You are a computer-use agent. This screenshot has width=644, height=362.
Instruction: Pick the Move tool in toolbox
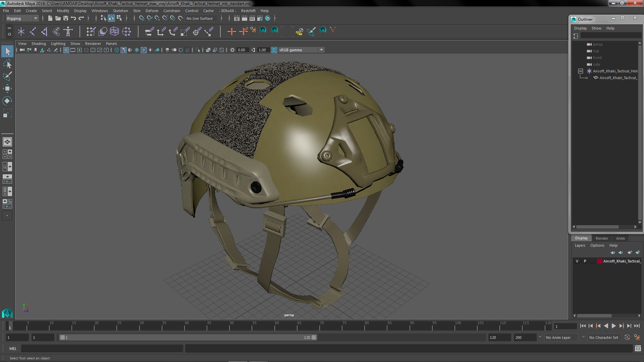tap(7, 88)
